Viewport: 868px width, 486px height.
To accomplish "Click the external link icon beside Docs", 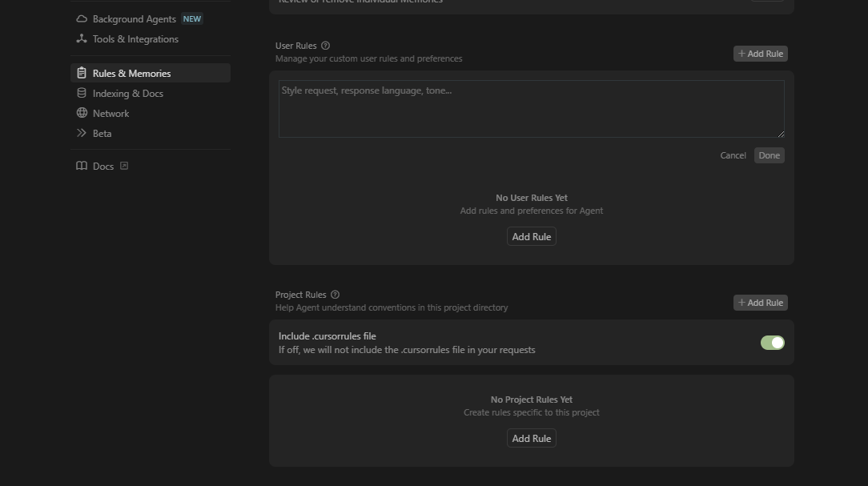I will 124,167.
